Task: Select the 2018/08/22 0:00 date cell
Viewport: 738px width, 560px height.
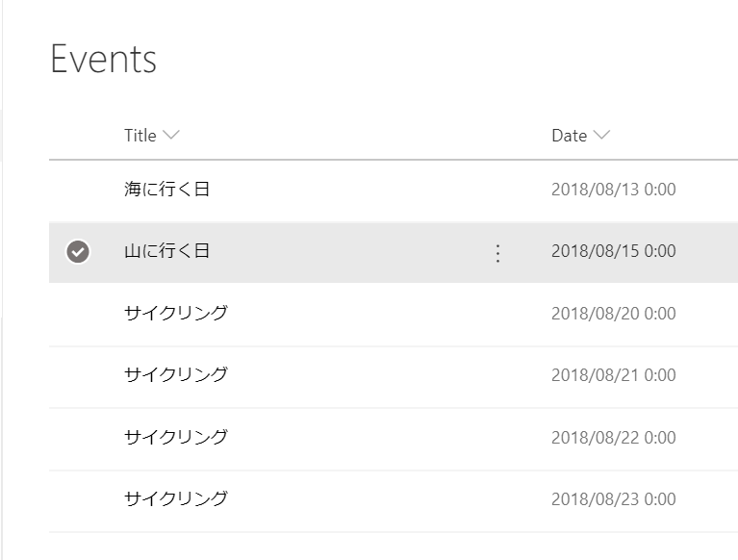Action: pyautogui.click(x=613, y=438)
